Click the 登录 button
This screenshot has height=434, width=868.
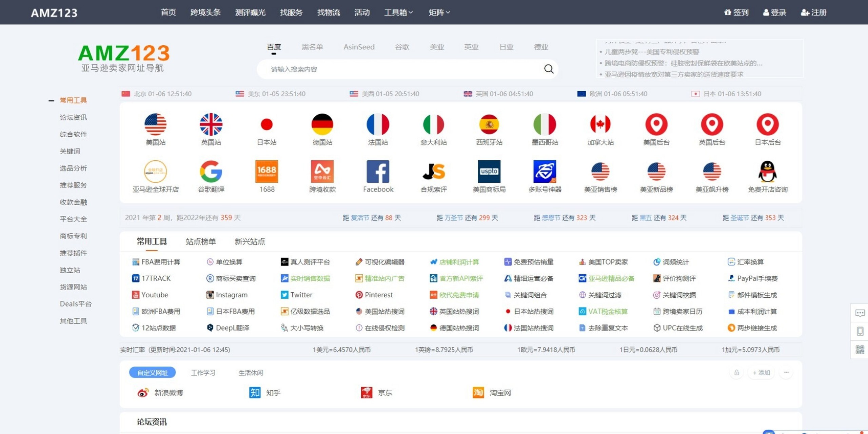776,12
